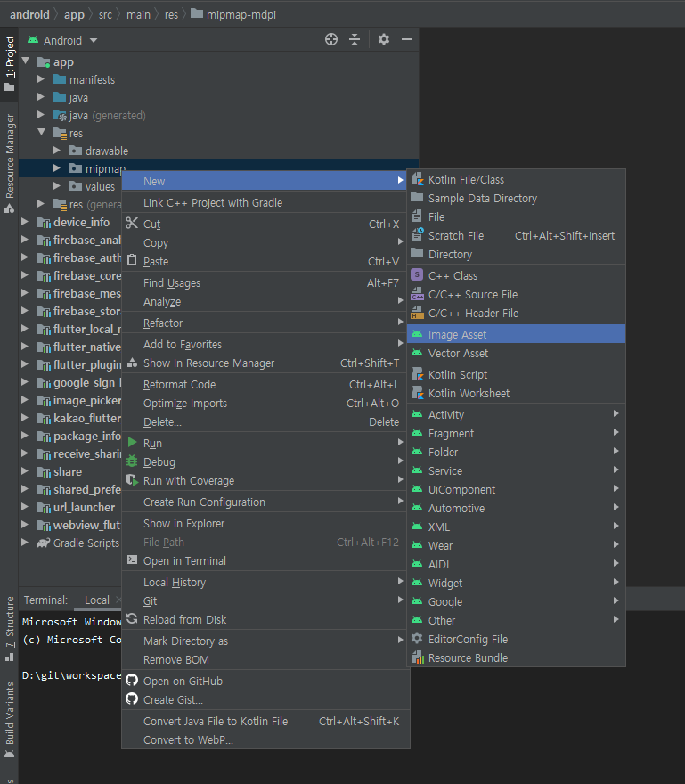Click the Scratch File icon
The height and width of the screenshot is (784, 685).
[417, 235]
